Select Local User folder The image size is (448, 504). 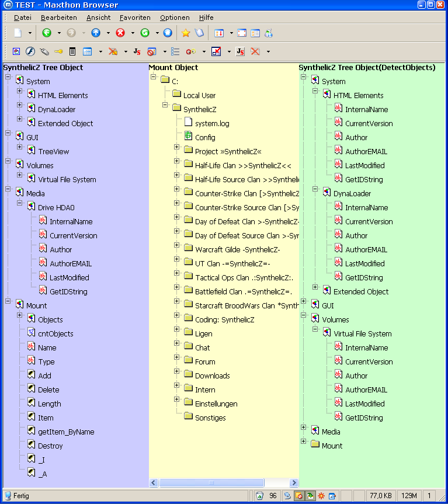point(199,96)
